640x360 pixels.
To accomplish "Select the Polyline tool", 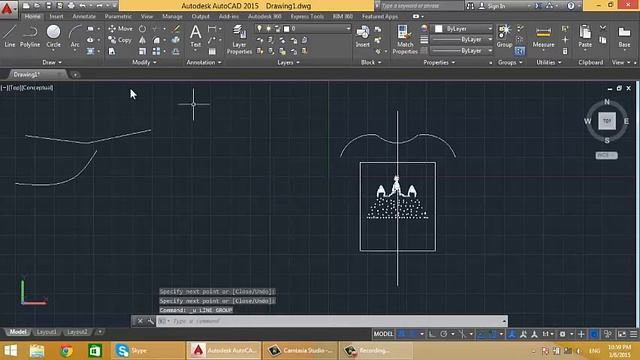I will pos(30,36).
